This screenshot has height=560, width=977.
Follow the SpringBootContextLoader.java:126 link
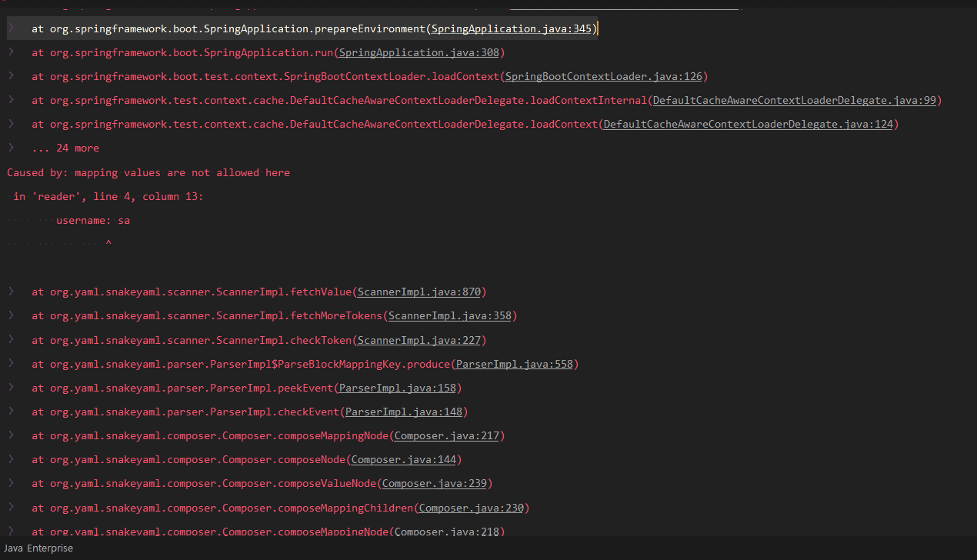pyautogui.click(x=603, y=76)
